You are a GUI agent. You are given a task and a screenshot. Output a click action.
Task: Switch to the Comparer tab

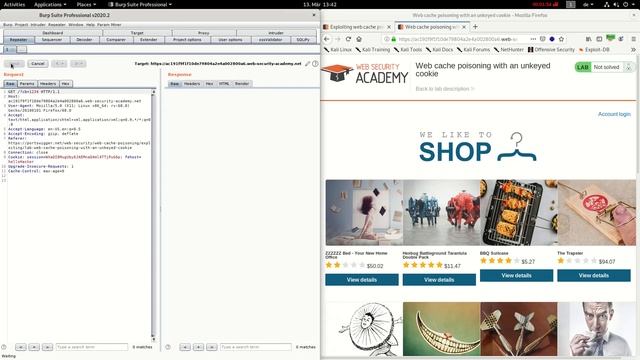click(x=116, y=40)
